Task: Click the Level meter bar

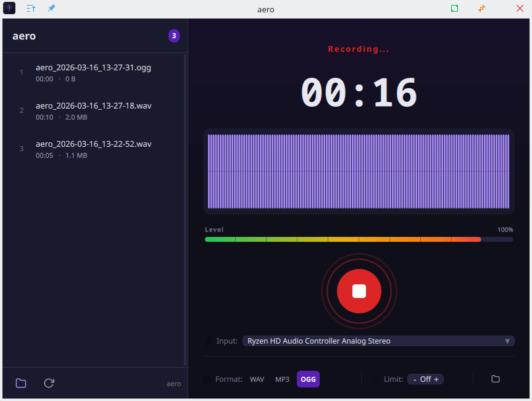Action: (x=359, y=239)
